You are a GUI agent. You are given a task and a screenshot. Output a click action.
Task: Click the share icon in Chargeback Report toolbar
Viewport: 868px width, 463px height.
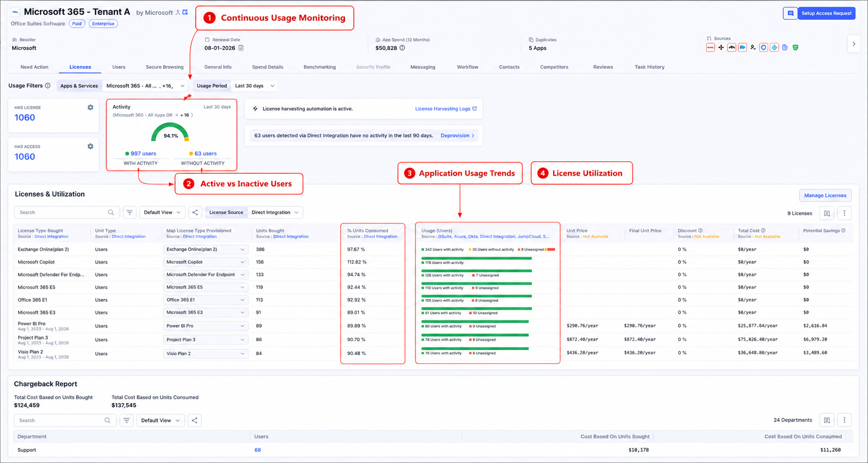(x=195, y=420)
